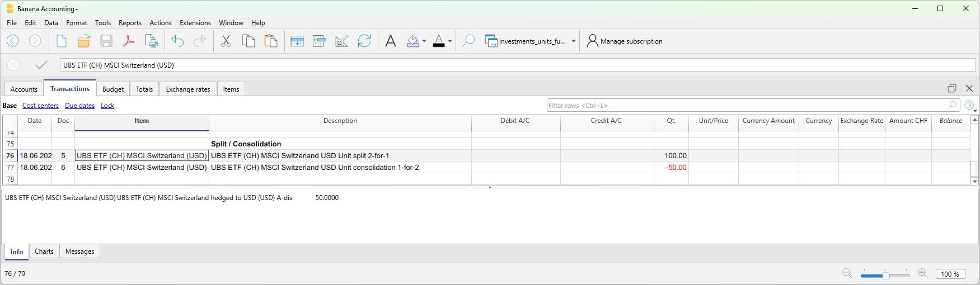Click the Manage subscription user icon
The height and width of the screenshot is (285, 980).
[592, 41]
